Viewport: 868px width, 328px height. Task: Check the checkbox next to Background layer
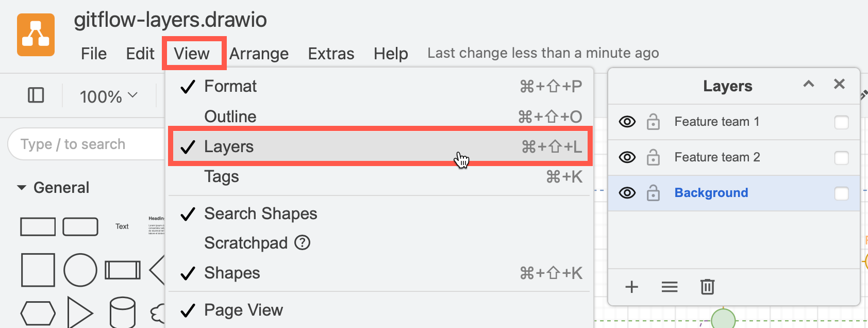[x=842, y=192]
